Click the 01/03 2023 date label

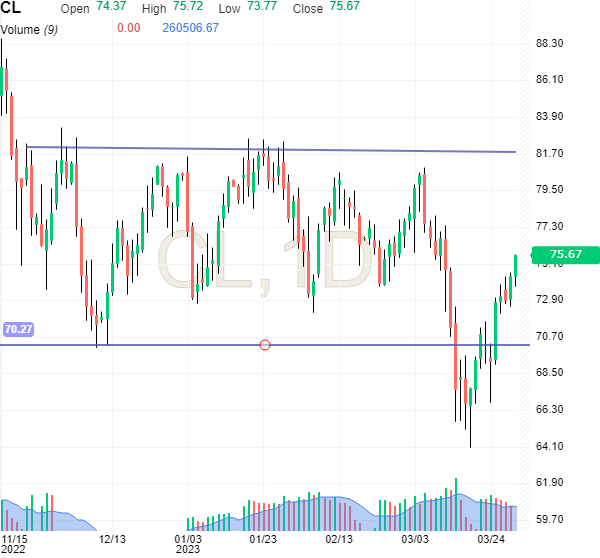click(x=188, y=544)
